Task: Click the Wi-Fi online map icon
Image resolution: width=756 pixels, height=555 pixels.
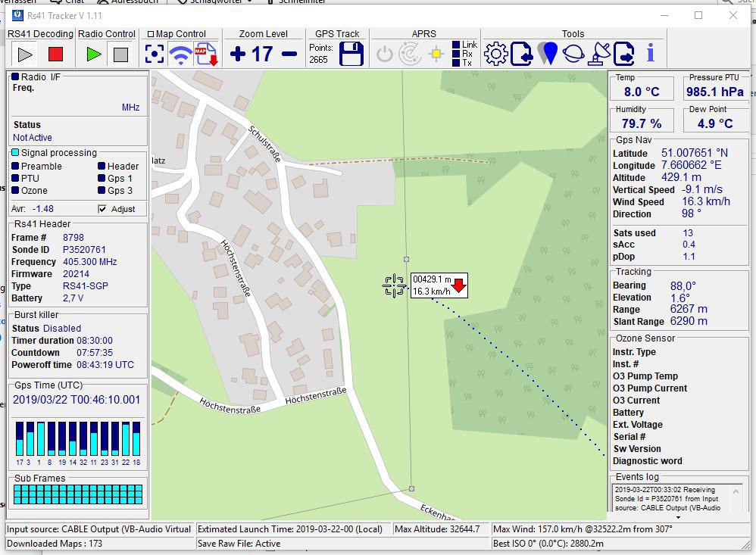Action: 180,55
